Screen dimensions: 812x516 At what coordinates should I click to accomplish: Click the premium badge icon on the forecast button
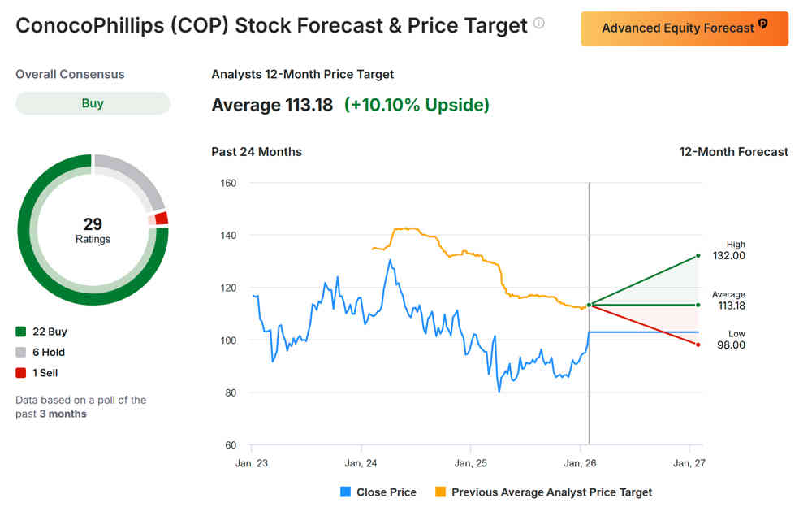(x=762, y=25)
